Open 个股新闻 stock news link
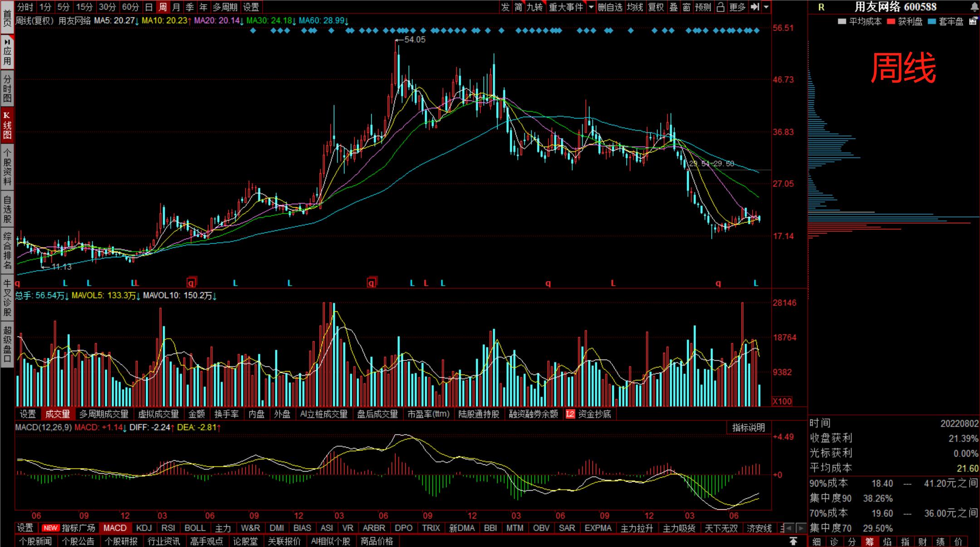 tap(35, 541)
